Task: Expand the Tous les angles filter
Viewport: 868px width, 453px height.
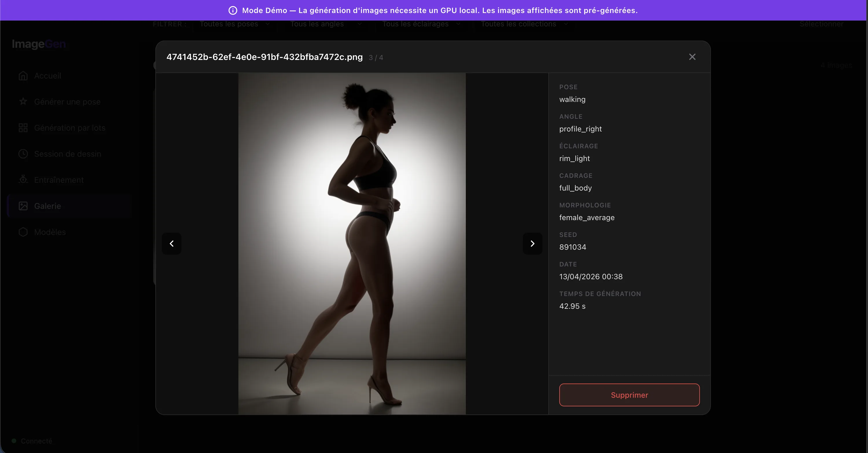Action: click(x=326, y=24)
